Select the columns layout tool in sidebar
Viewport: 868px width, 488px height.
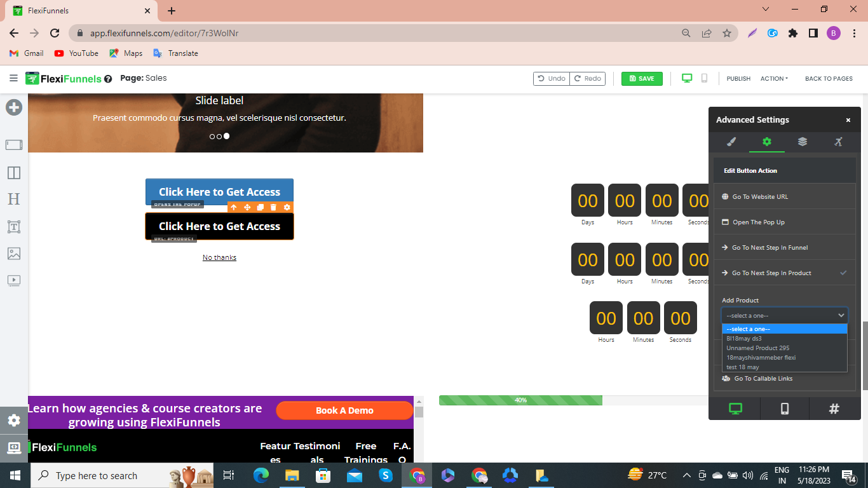tap(14, 173)
